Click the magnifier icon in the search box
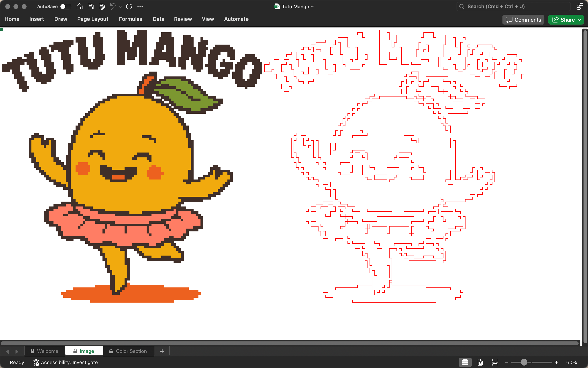588x368 pixels. pyautogui.click(x=462, y=7)
